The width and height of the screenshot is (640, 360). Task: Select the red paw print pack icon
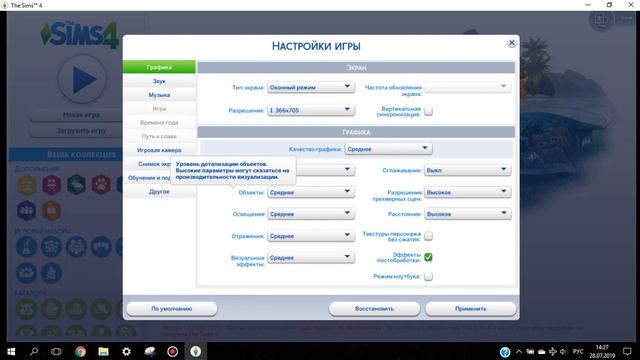101,184
